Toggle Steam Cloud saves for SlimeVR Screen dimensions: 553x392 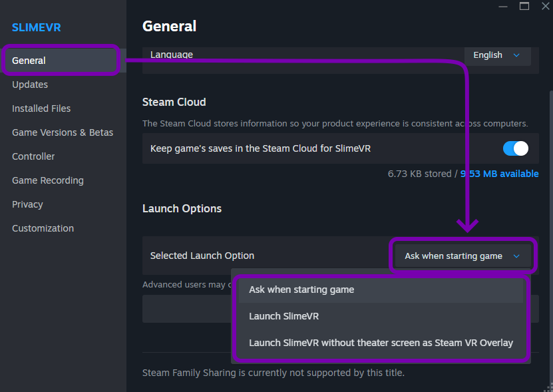(x=515, y=148)
